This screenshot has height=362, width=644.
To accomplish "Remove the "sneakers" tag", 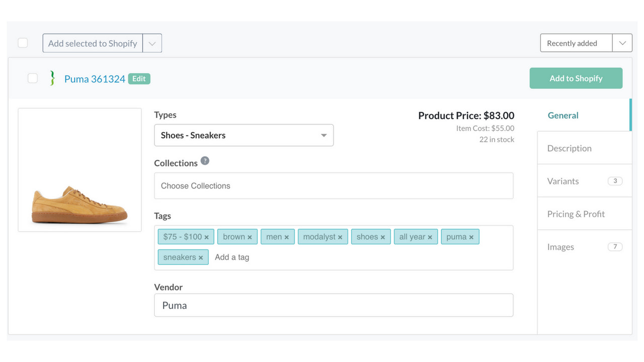I will [x=201, y=257].
